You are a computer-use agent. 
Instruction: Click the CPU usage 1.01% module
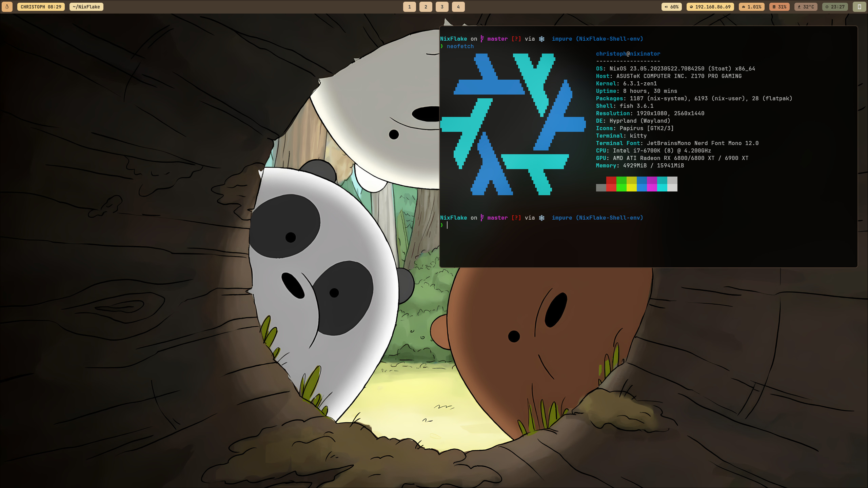(x=751, y=7)
